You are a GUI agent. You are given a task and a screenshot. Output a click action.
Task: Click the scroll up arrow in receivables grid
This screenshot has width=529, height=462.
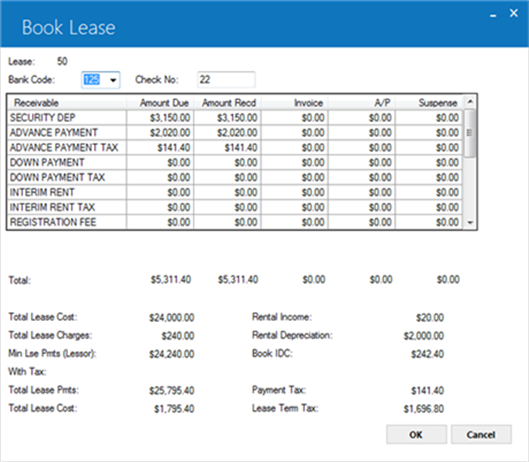[470, 101]
